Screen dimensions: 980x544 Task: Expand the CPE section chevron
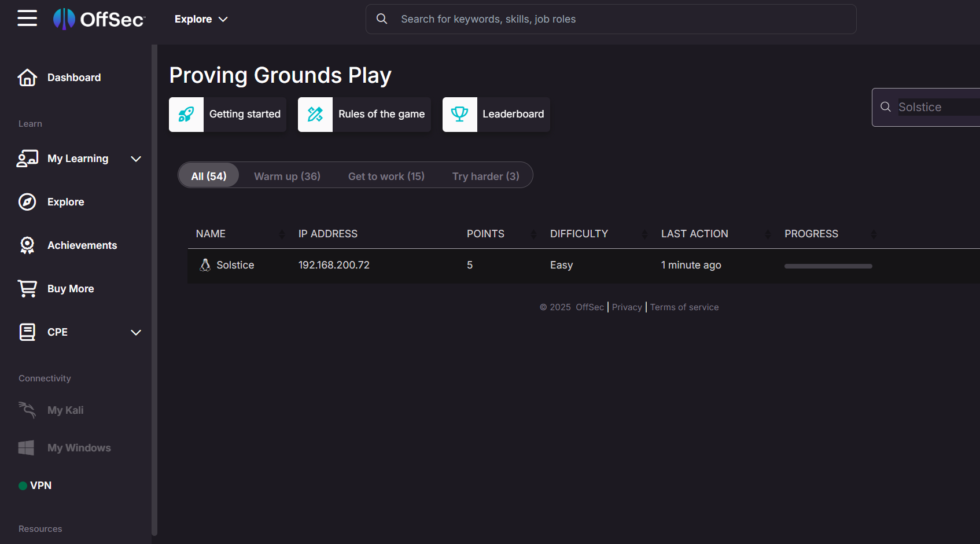[136, 332]
